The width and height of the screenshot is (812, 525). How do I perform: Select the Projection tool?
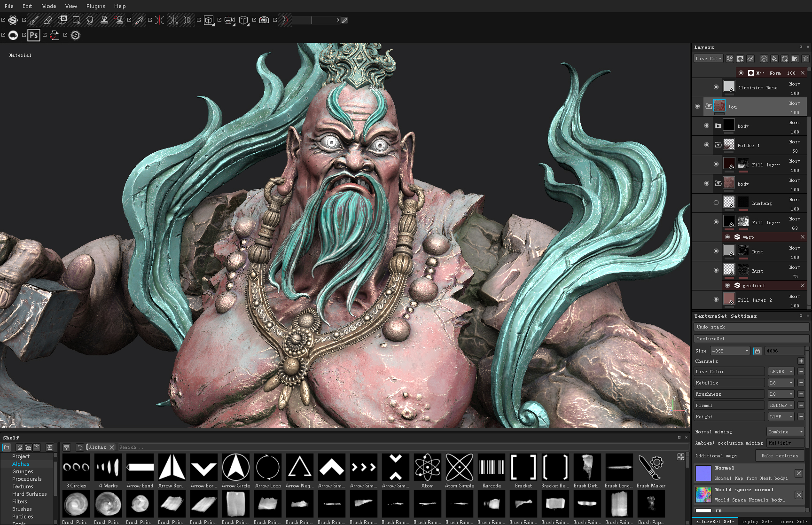(x=62, y=20)
